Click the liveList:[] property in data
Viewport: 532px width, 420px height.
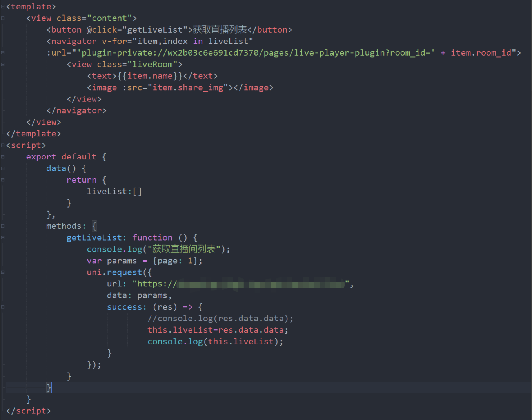[x=114, y=192]
